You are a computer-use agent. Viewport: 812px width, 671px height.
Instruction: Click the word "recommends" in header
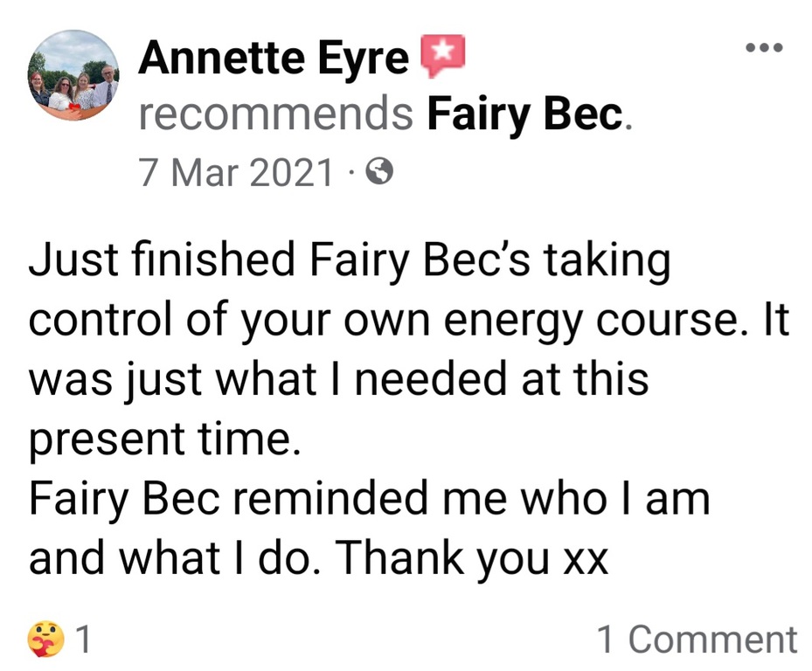click(x=275, y=115)
